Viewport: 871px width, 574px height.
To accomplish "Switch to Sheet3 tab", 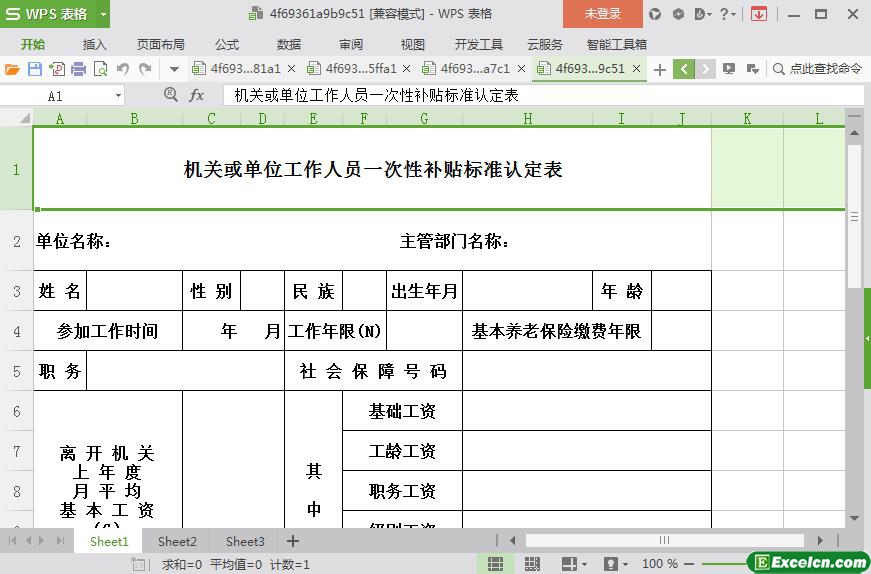I will (x=245, y=541).
